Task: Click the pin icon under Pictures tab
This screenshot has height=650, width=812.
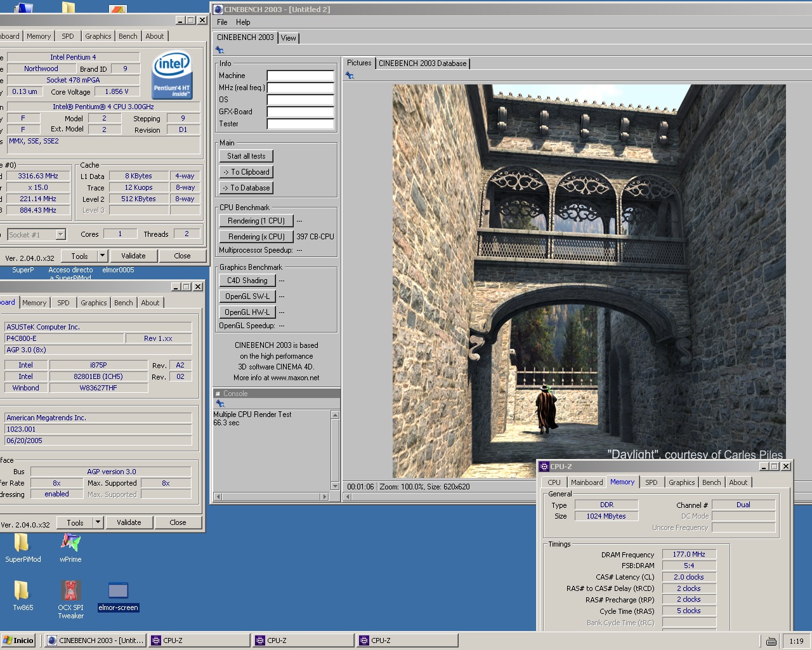Action: coord(350,76)
